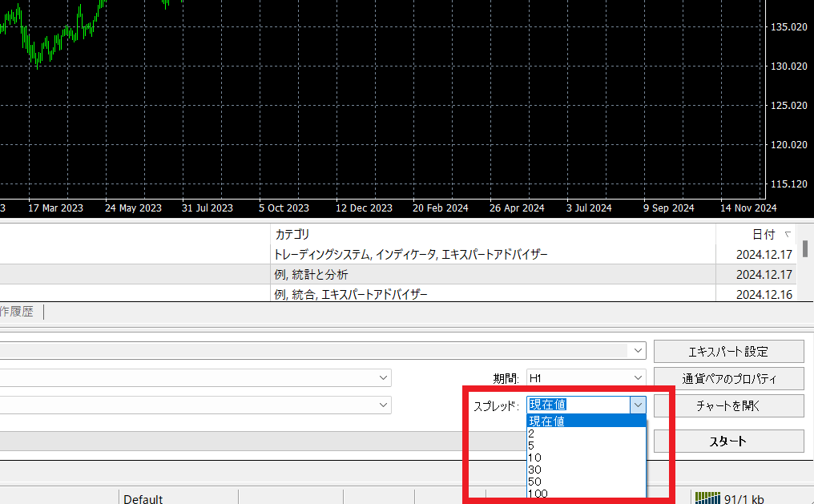Open dropdown left of エキスパート設定 button
Viewport: 814px width, 504px height.
coord(638,351)
